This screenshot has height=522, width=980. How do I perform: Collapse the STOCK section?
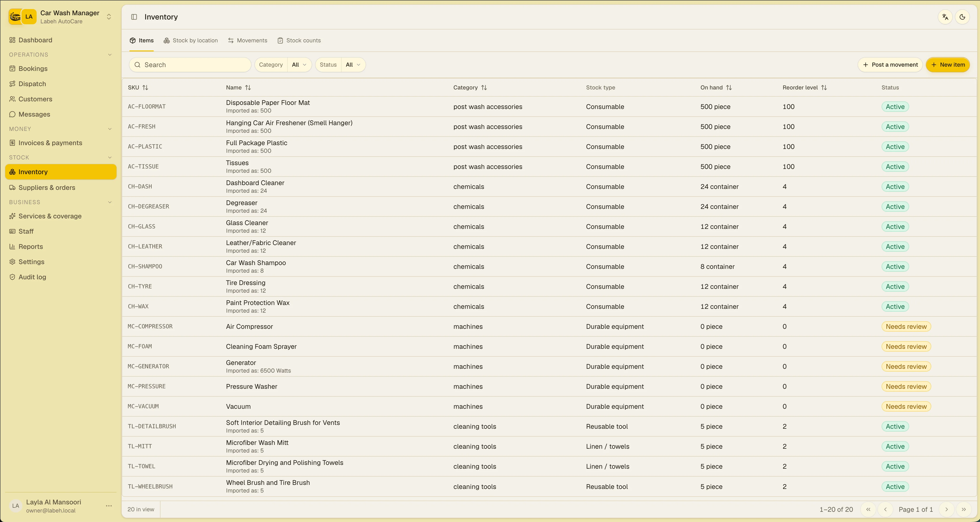[61, 157]
